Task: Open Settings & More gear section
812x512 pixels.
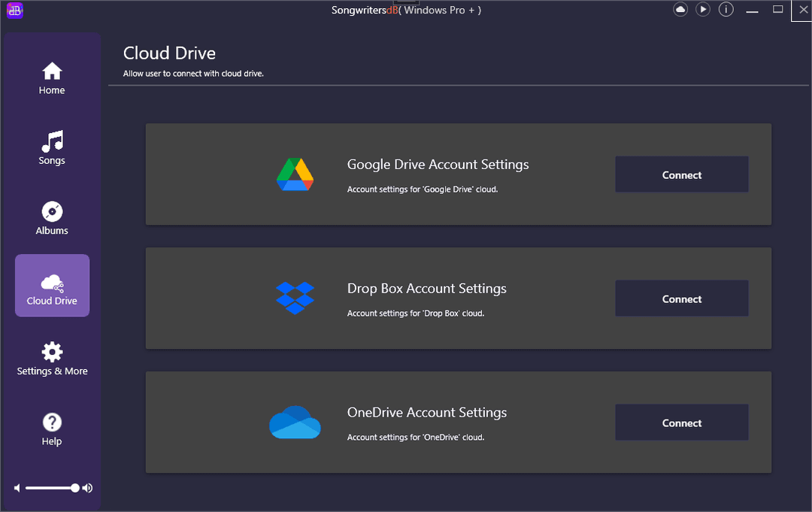Action: click(x=52, y=359)
